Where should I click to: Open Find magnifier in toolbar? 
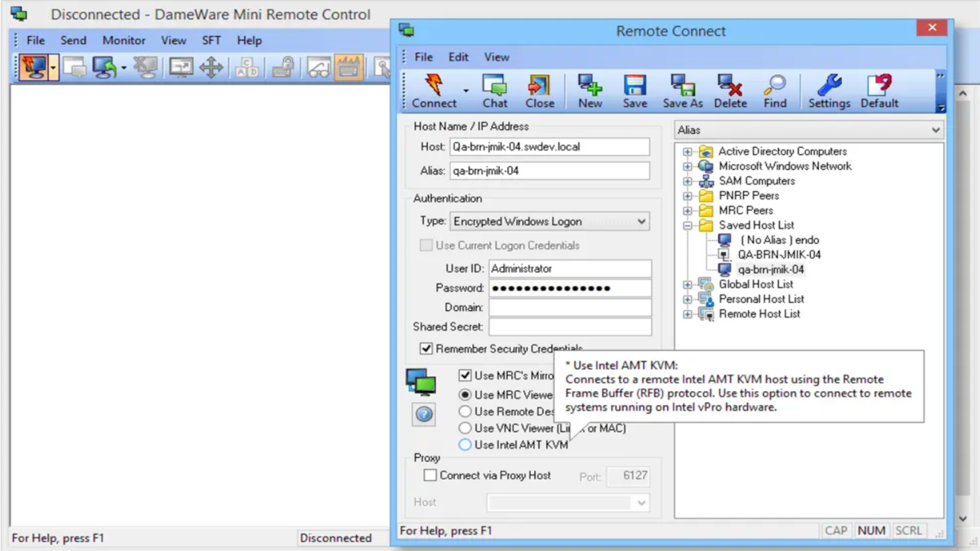coord(775,91)
